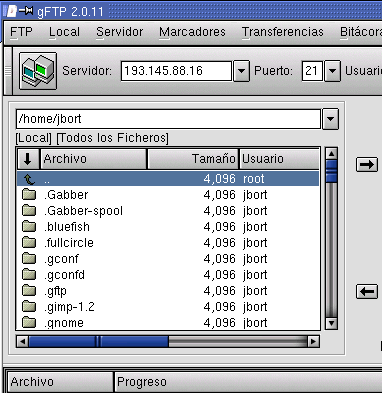382x393 pixels.
Task: Select the parent directory '..' row icon
Action: [29, 179]
